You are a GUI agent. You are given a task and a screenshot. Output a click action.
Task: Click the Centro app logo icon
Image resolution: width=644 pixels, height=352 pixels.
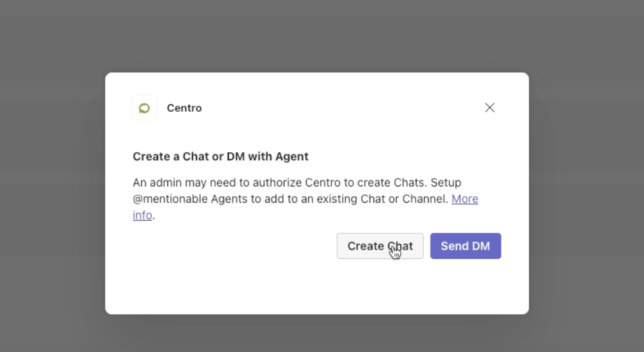(x=144, y=108)
